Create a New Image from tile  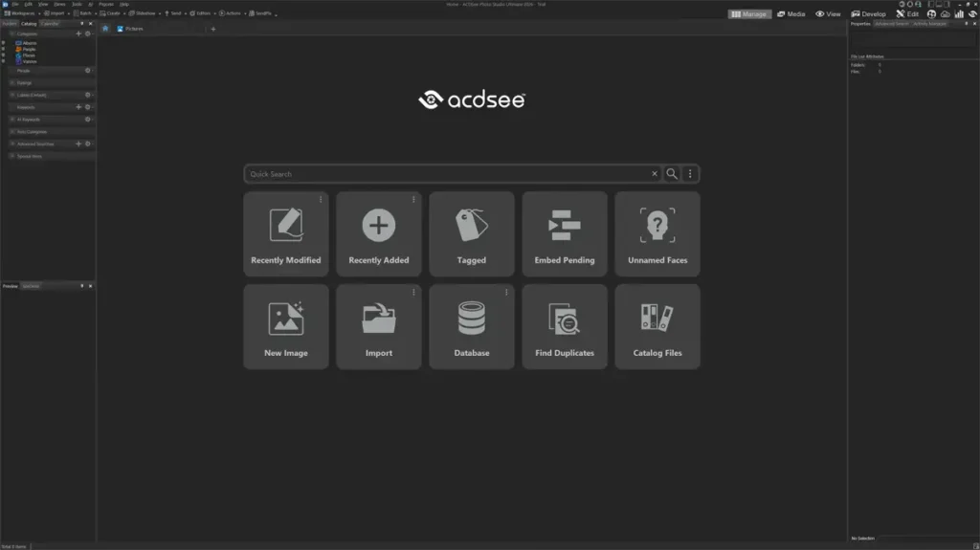point(285,327)
